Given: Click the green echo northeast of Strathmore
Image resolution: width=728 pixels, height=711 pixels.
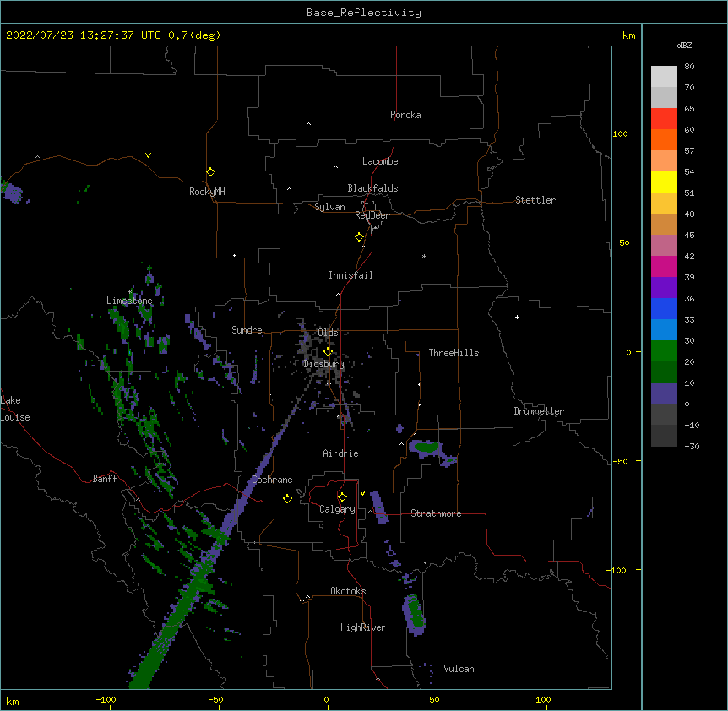Looking at the screenshot, I should [x=426, y=448].
